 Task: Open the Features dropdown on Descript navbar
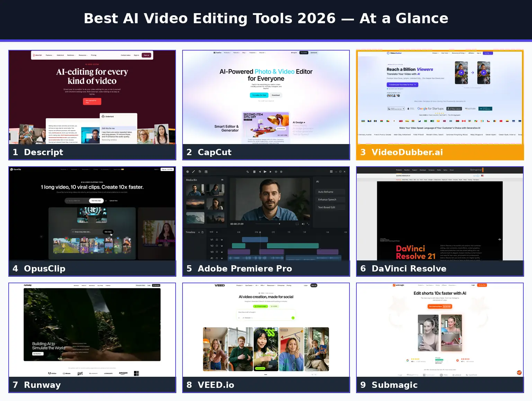[x=50, y=55]
